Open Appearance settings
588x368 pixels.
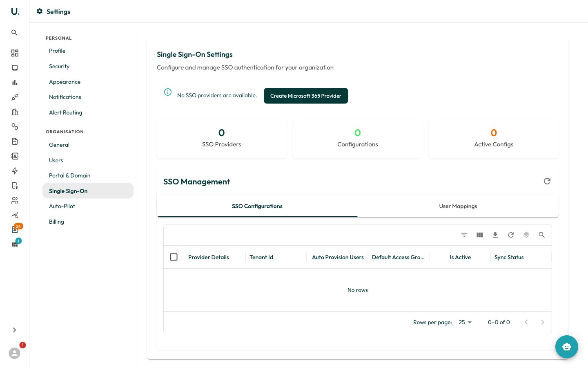click(x=88, y=82)
